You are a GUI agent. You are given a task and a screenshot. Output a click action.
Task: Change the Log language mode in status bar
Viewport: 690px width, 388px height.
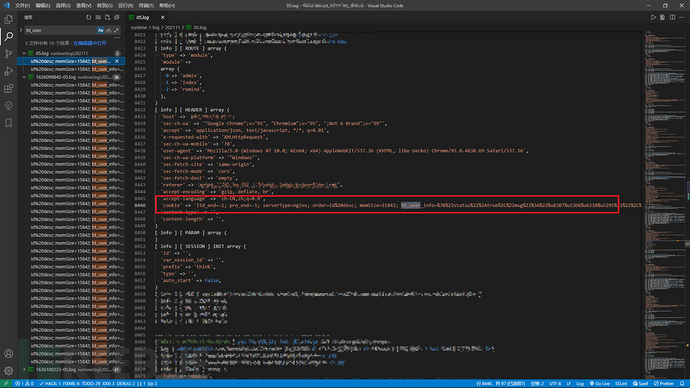click(x=580, y=384)
